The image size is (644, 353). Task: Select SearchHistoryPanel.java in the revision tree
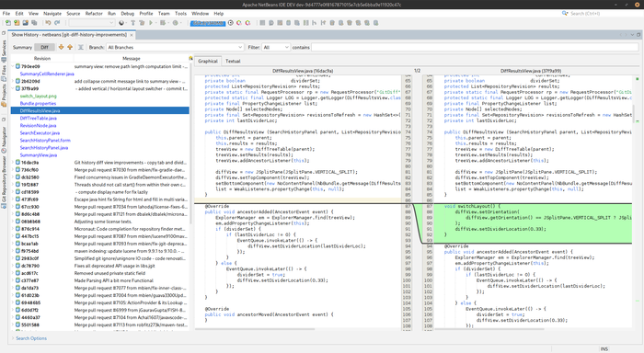tap(44, 148)
